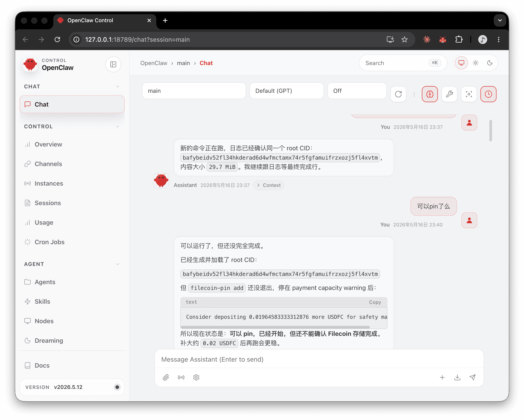Open Instances in the sidebar
Viewport: 524px width, 420px height.
pyautogui.click(x=72, y=183)
